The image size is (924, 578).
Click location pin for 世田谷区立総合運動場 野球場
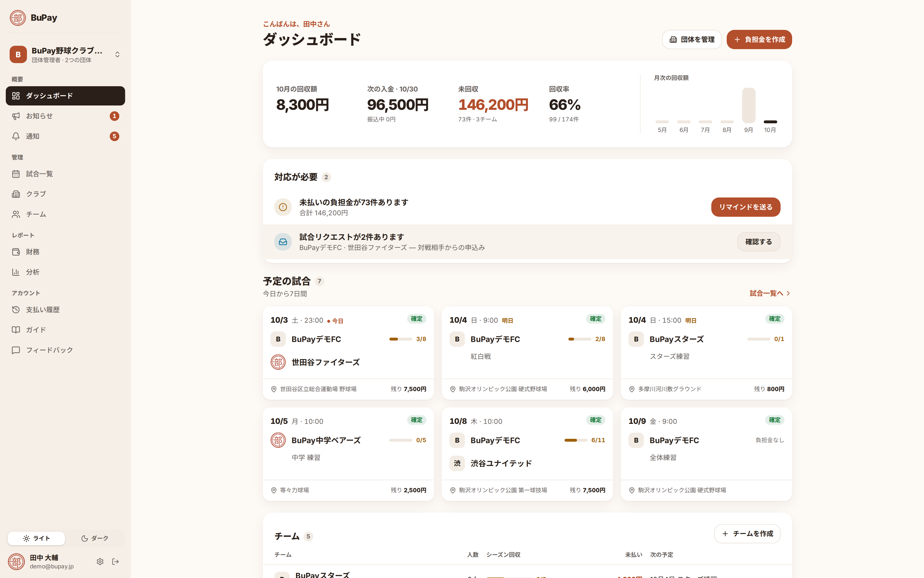pos(274,389)
